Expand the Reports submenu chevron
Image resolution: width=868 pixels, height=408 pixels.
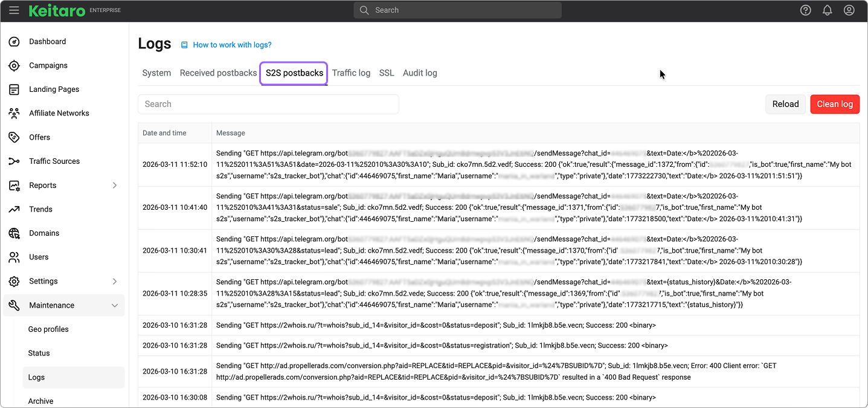(x=115, y=186)
